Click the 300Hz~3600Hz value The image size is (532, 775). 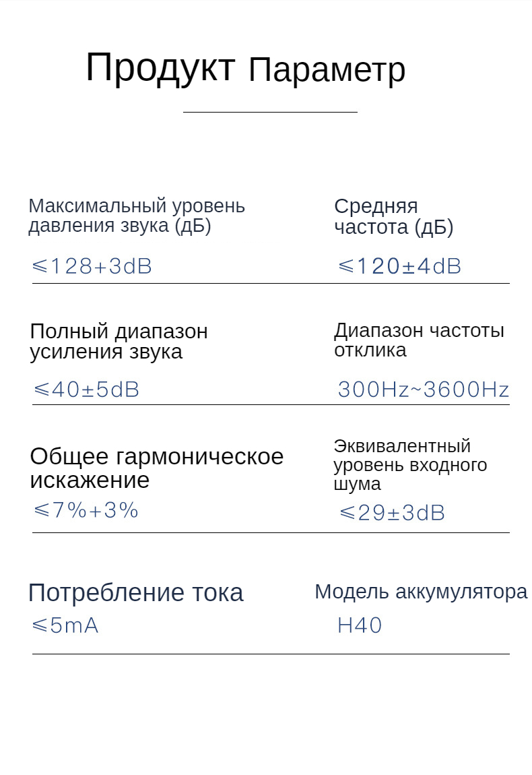point(423,390)
